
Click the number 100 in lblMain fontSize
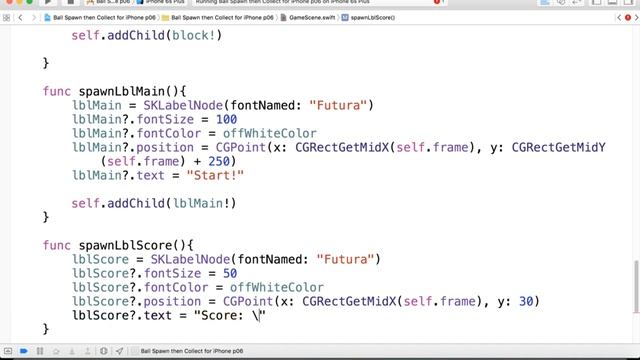pyautogui.click(x=227, y=120)
